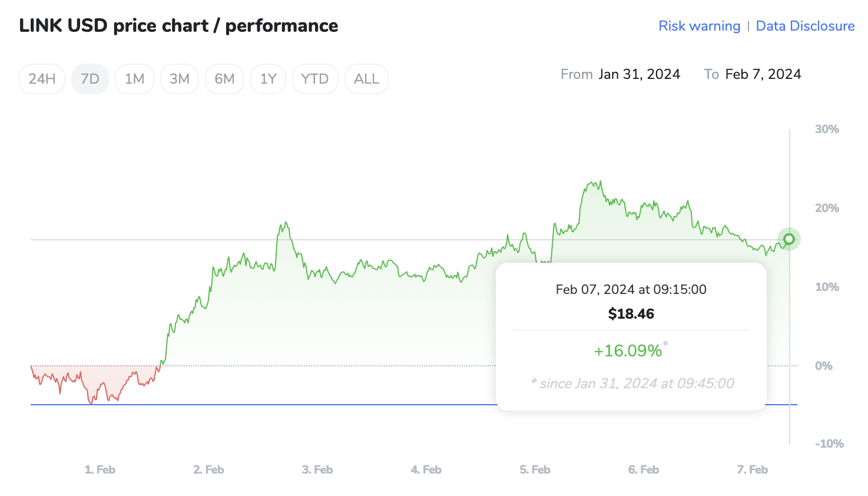Show the 6M price history
The image size is (868, 496).
coord(224,79)
